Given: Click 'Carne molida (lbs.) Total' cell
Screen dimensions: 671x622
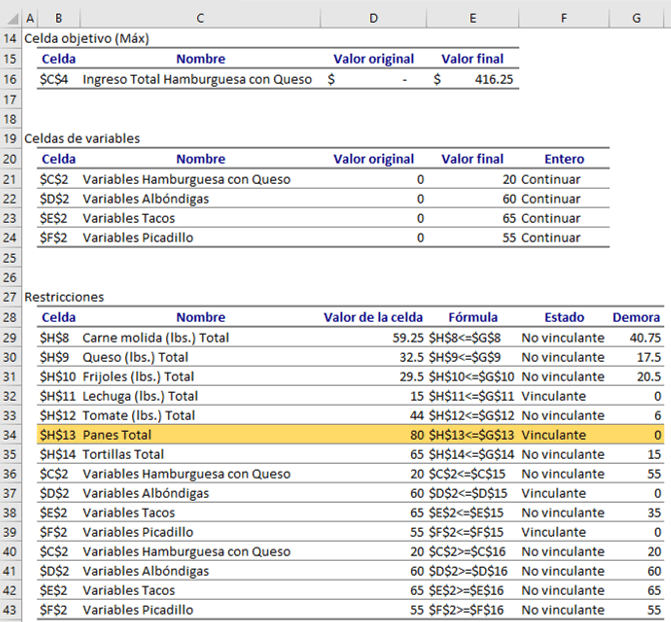Looking at the screenshot, I should [156, 338].
